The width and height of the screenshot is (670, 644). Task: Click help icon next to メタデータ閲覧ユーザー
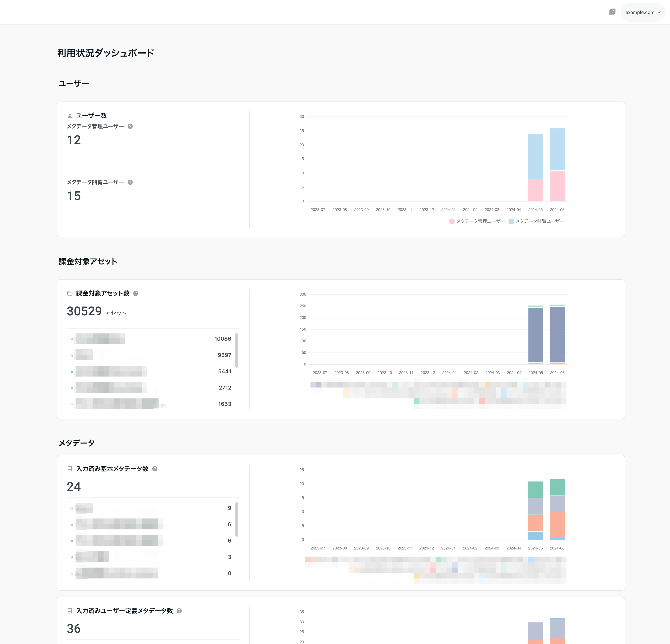coord(130,182)
